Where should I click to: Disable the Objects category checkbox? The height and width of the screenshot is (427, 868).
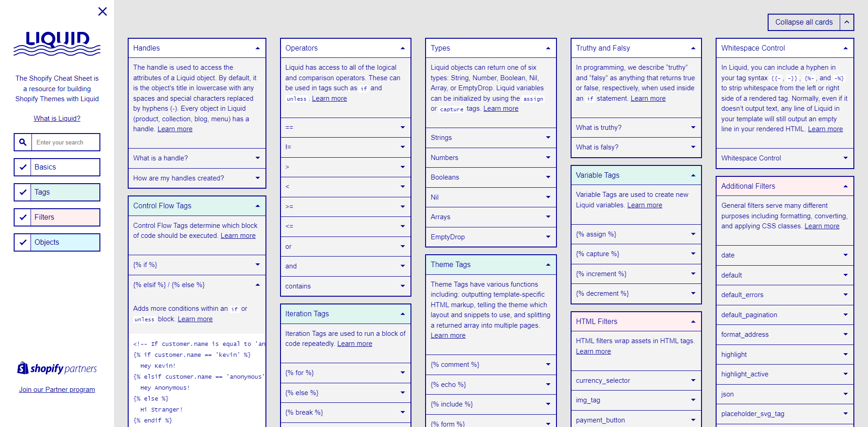[x=23, y=242]
